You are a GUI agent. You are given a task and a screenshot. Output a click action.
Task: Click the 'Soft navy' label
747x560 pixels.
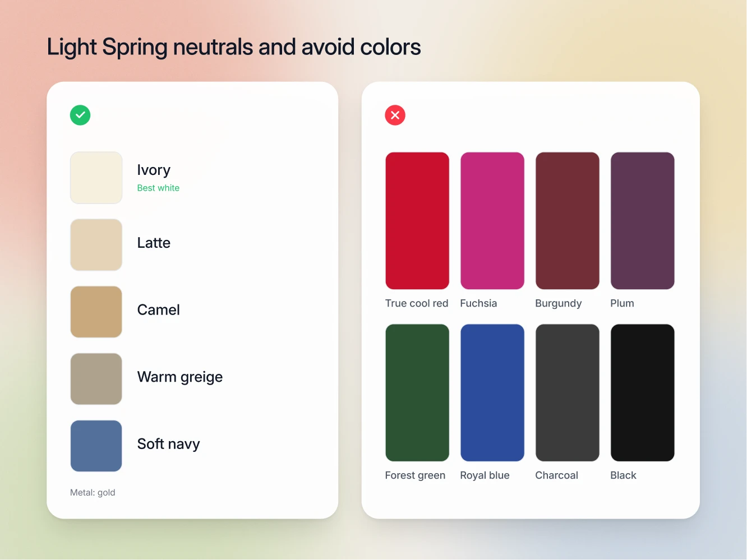(x=169, y=444)
